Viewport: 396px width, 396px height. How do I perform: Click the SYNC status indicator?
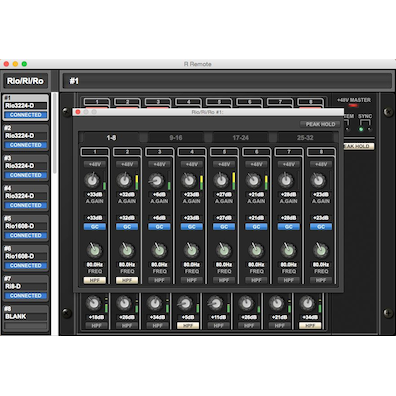pyautogui.click(x=361, y=129)
